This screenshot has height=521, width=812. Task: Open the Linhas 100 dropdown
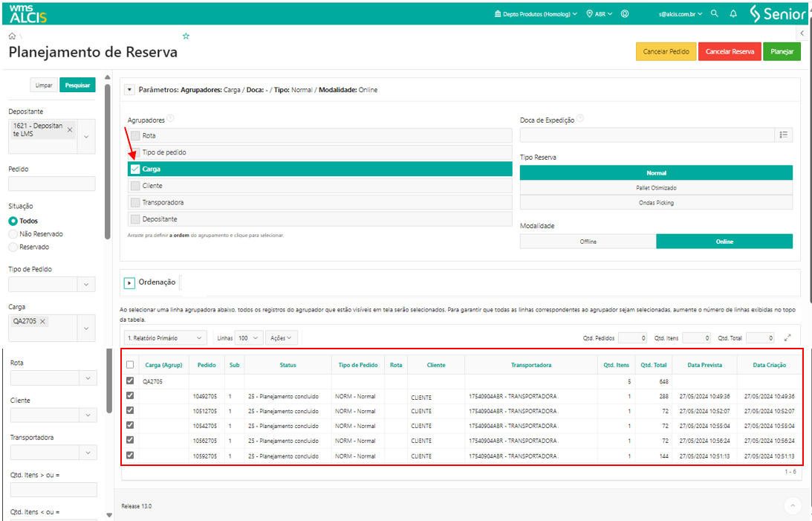(249, 337)
